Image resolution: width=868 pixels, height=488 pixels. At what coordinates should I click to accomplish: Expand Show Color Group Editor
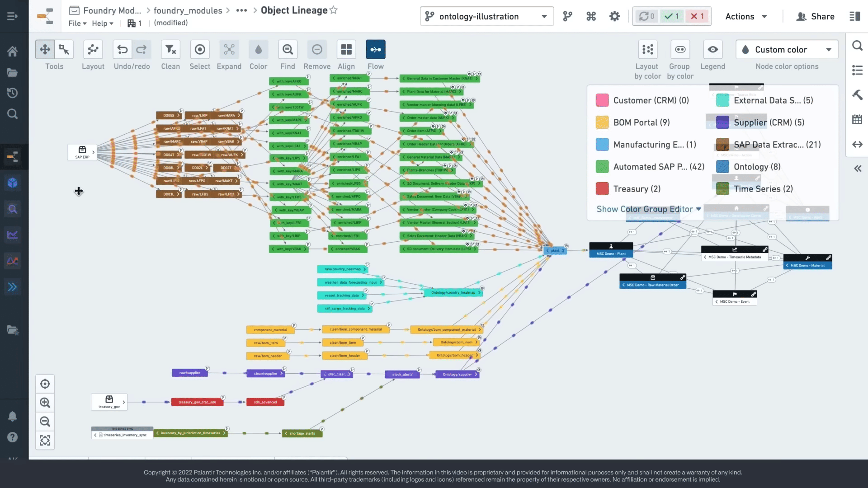tap(648, 209)
